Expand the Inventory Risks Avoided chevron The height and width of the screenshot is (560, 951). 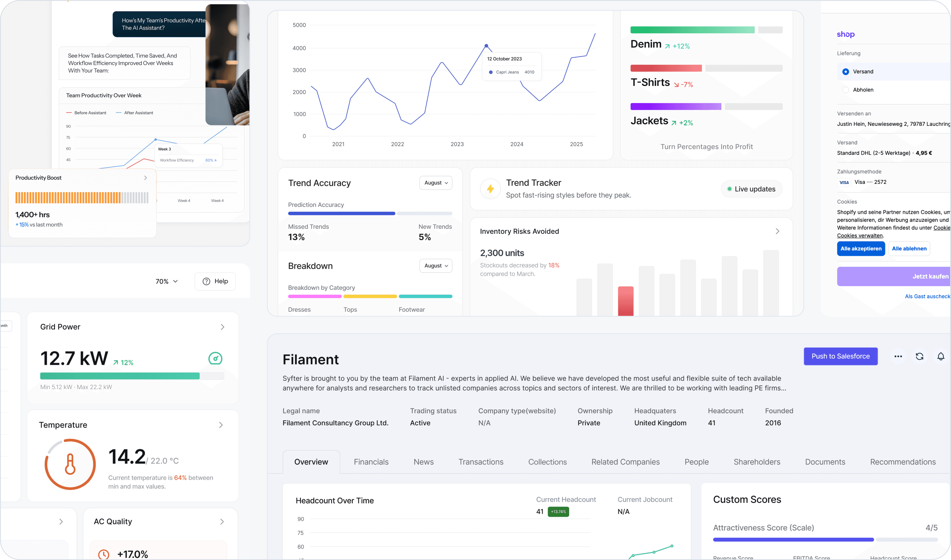coord(777,231)
